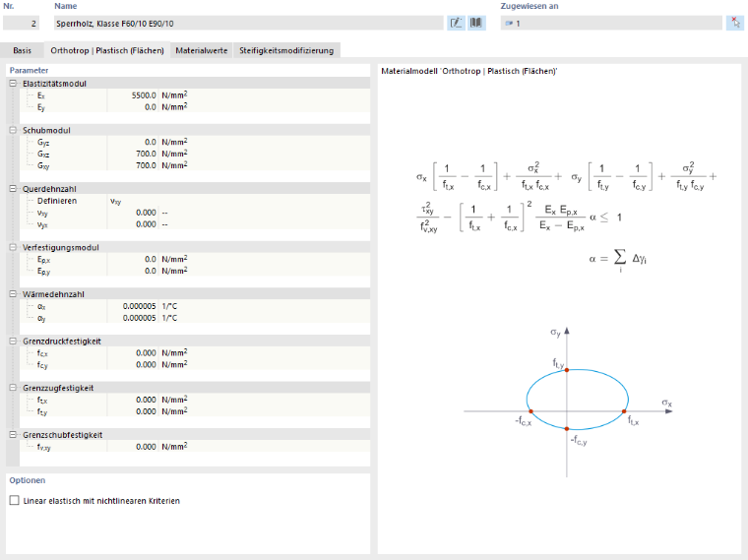
Task: Collapse the Querdehnzahl group
Action: click(x=13, y=189)
